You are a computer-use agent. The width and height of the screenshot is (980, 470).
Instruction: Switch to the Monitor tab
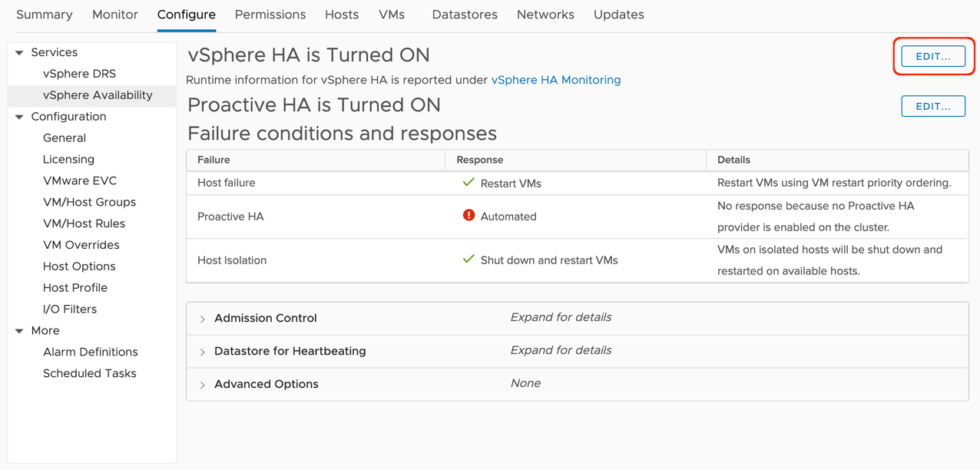[114, 14]
